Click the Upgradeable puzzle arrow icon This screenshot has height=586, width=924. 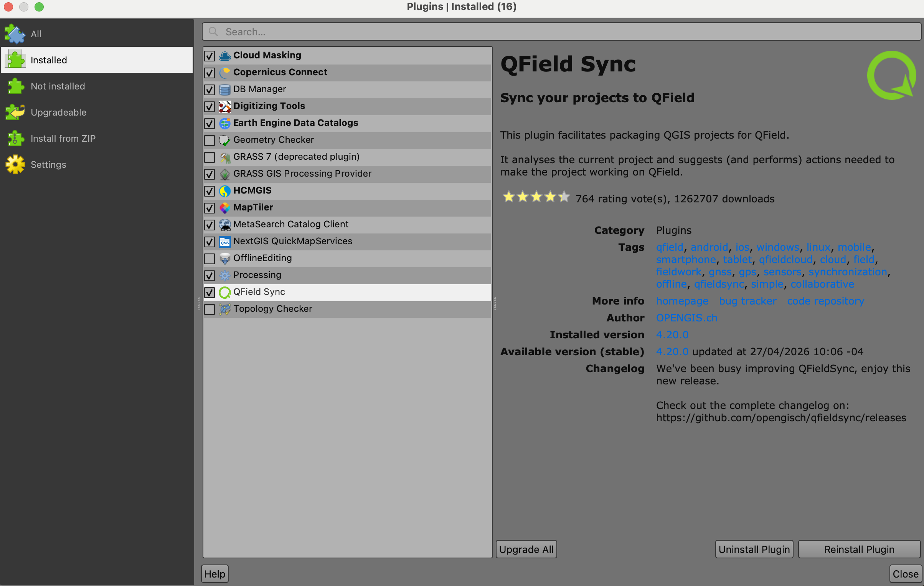coord(15,112)
